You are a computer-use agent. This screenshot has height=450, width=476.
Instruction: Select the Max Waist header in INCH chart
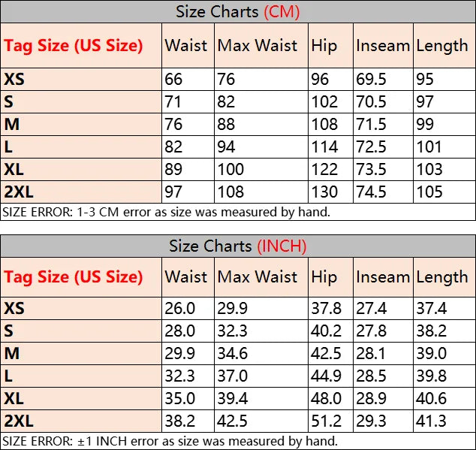(x=258, y=277)
